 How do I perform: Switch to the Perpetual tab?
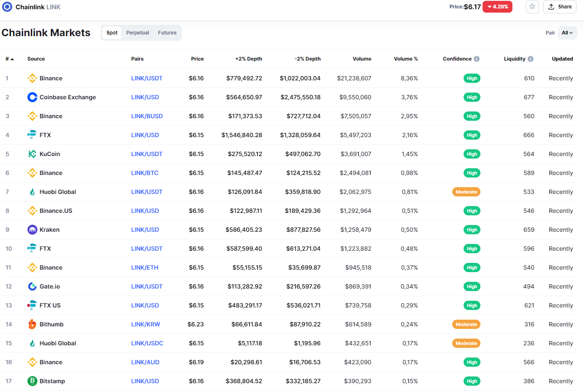[138, 33]
